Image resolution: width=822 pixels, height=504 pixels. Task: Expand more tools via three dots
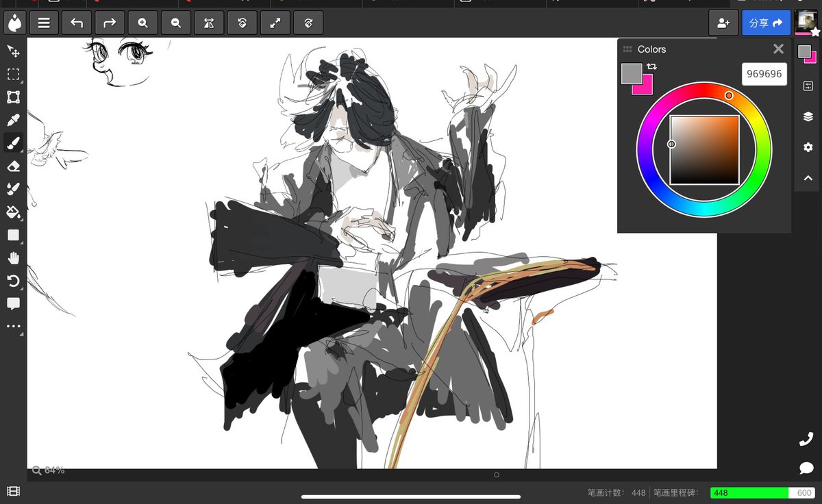[13, 327]
